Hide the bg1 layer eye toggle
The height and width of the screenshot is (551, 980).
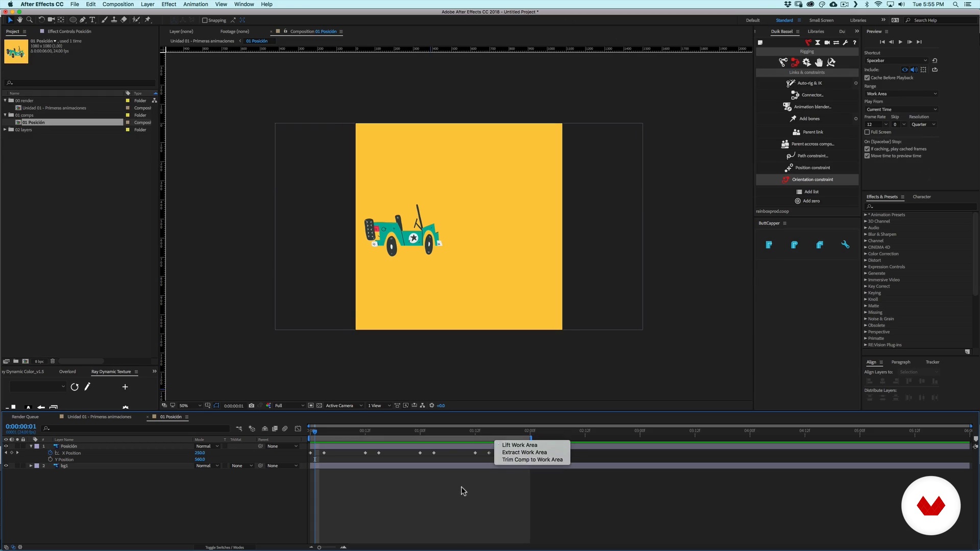[6, 466]
